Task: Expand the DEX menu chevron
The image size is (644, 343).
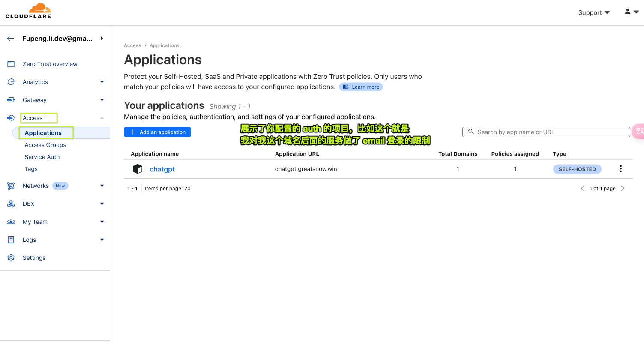Action: (102, 204)
